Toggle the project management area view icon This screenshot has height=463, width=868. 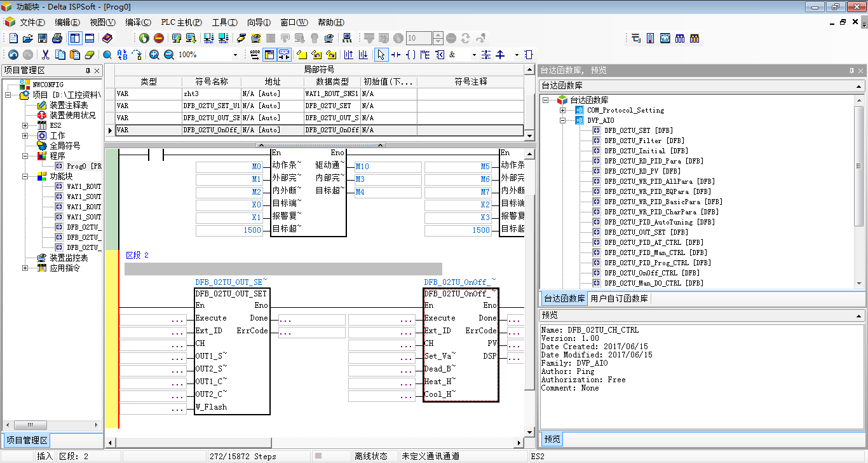click(x=74, y=38)
